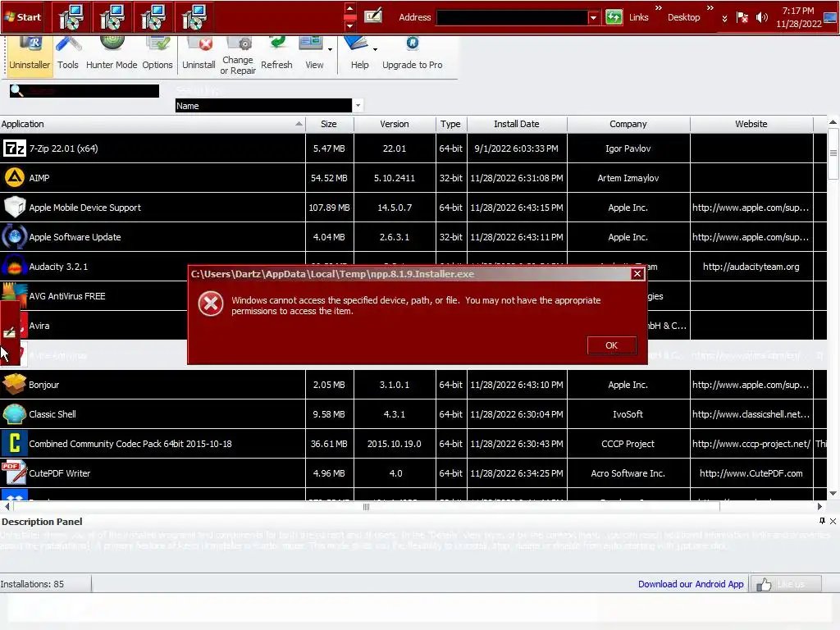
Task: Open the Start menu
Action: click(23, 16)
